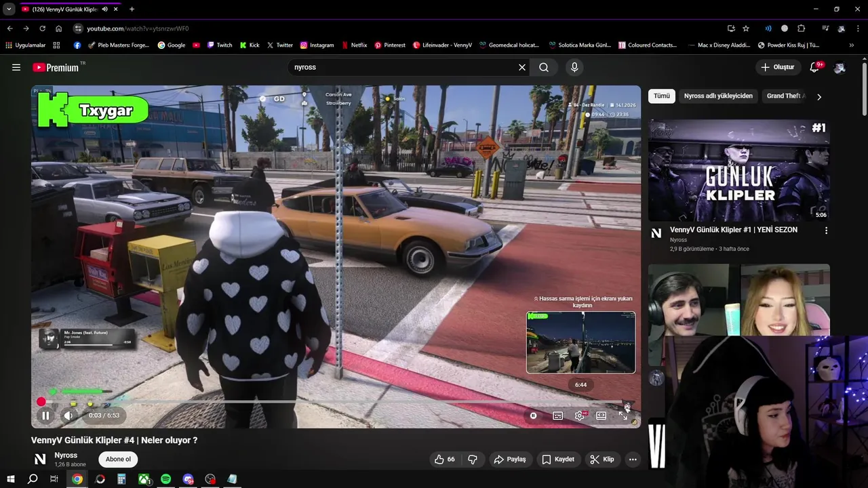868x488 pixels.
Task: Click the red playhead scrubber dot
Action: pos(41,402)
